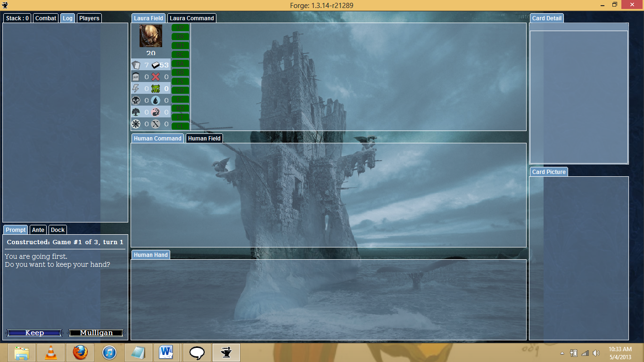Toggle the CL phase stop indicator
The image size is (644, 362).
click(x=180, y=126)
